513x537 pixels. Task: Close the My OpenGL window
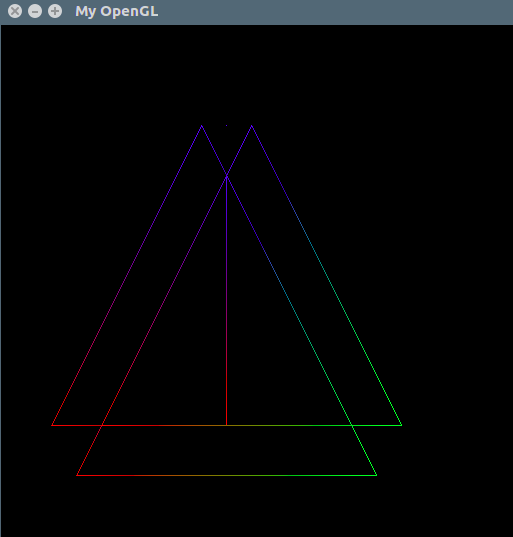(x=15, y=11)
